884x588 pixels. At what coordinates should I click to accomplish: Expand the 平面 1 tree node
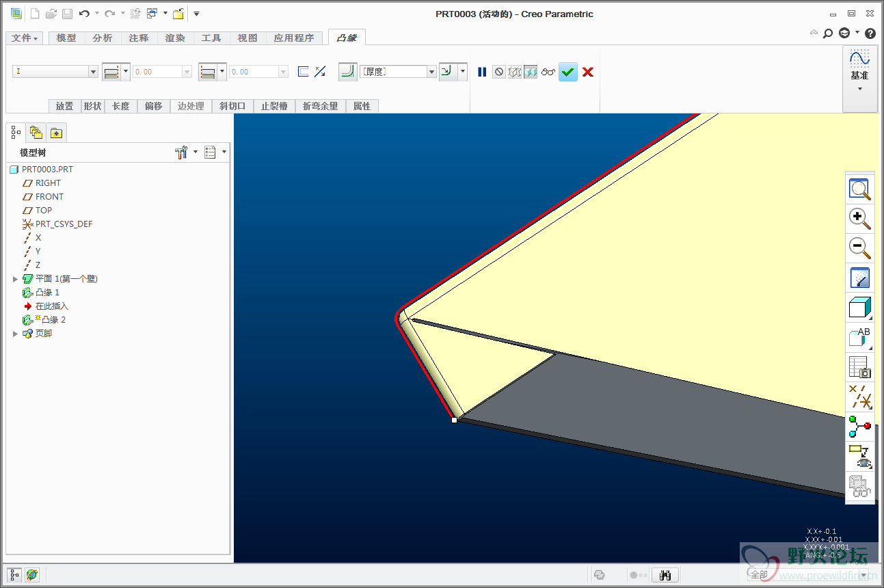pos(15,279)
